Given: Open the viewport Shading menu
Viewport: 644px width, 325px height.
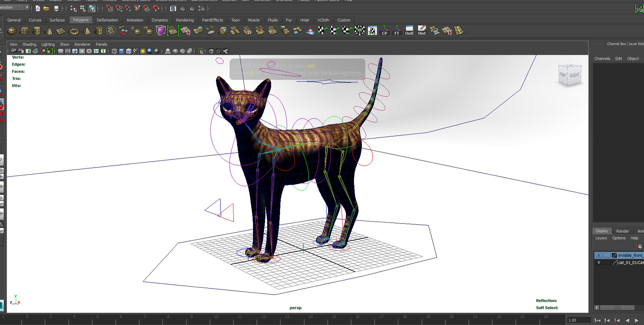Looking at the screenshot, I should 29,44.
